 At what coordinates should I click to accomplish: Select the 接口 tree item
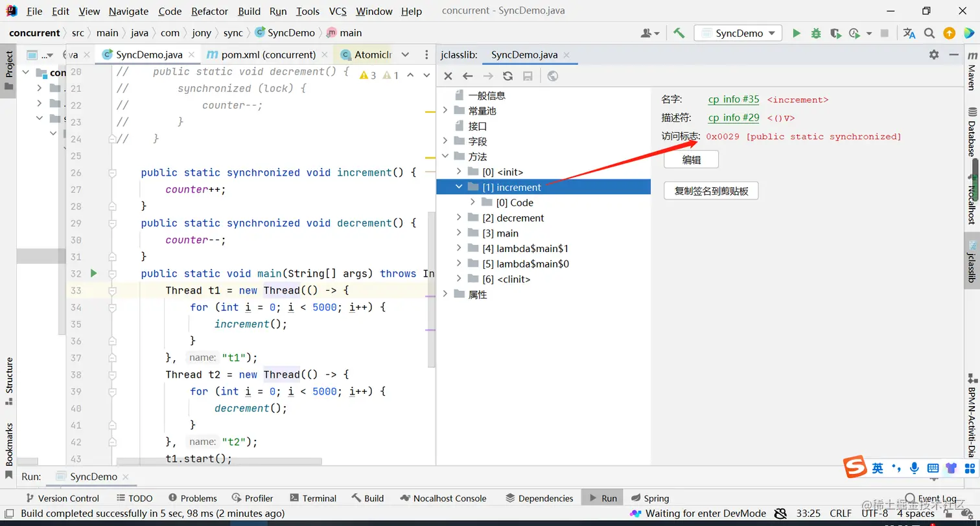tap(478, 126)
